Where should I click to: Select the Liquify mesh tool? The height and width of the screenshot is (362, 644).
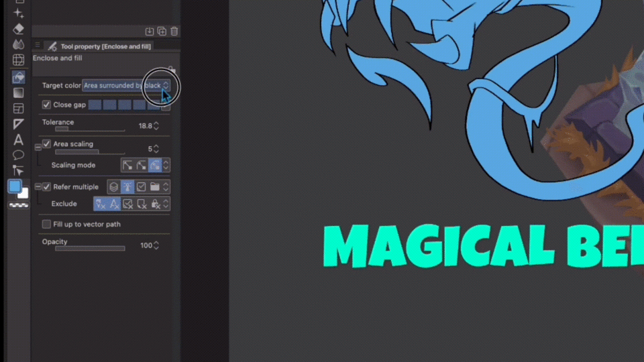(x=18, y=60)
